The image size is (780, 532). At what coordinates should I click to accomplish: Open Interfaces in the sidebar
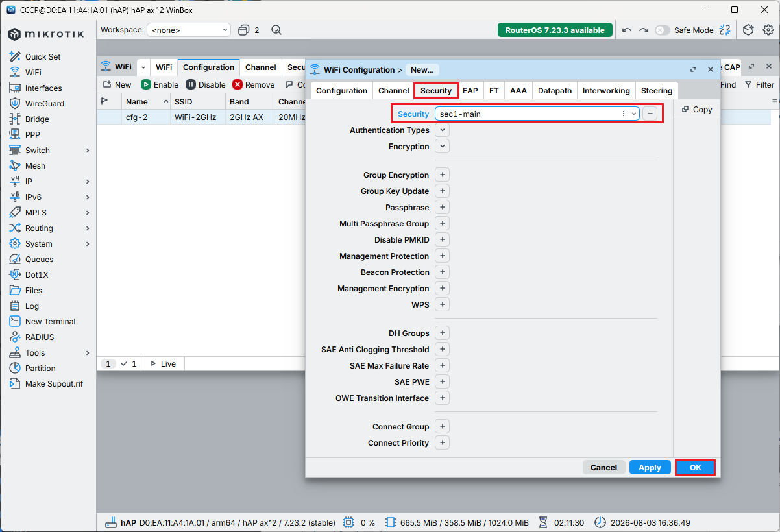(x=43, y=88)
